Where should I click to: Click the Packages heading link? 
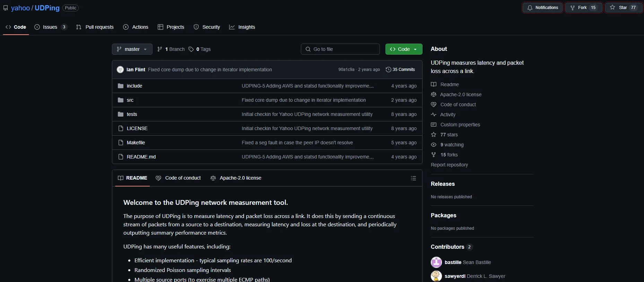coord(443,215)
